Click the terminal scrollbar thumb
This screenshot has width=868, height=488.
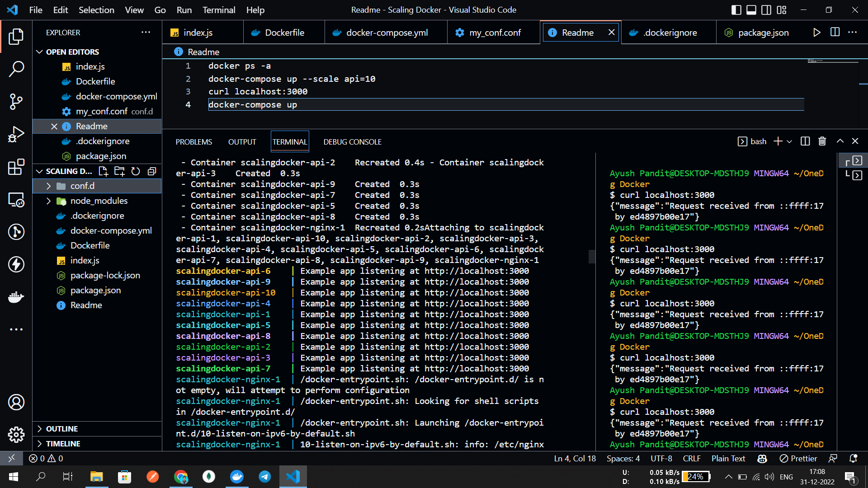tap(592, 256)
